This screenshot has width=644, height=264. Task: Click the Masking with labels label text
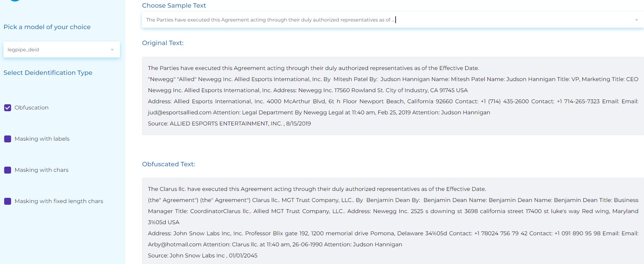click(42, 139)
